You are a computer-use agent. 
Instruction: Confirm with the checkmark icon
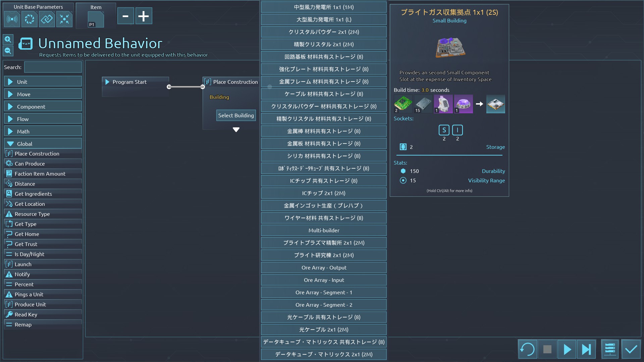point(631,350)
